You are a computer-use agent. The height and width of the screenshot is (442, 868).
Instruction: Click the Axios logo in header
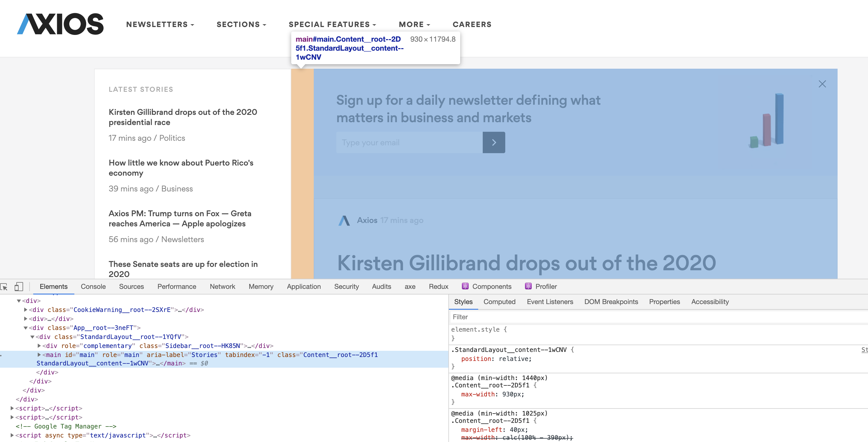[60, 24]
